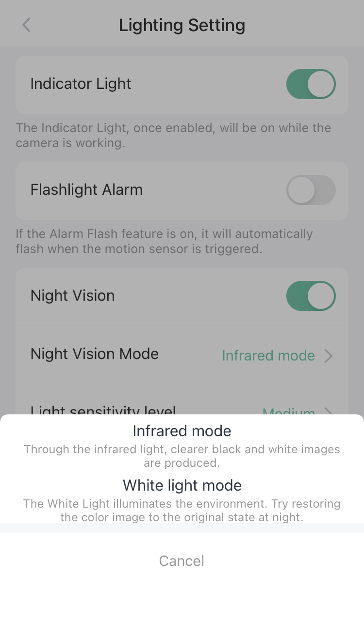Image resolution: width=364 pixels, height=632 pixels.
Task: Expand the Light sensitivity level chevron
Action: [329, 412]
